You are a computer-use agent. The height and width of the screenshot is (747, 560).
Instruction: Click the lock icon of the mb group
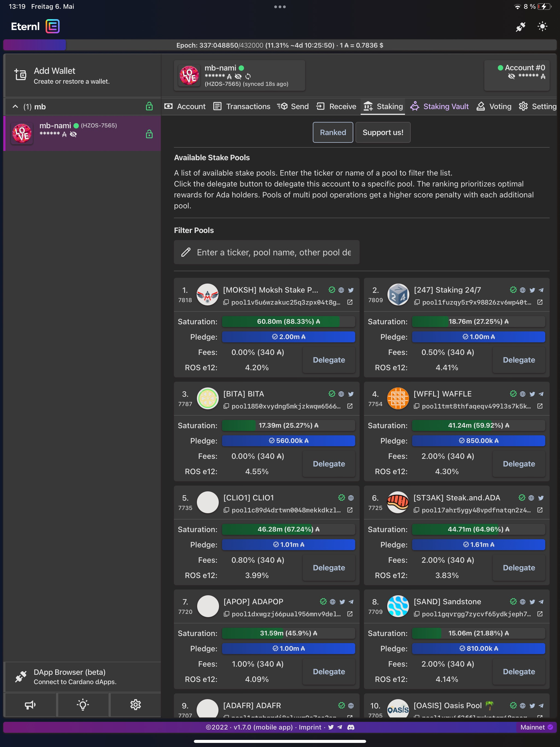[x=149, y=107]
